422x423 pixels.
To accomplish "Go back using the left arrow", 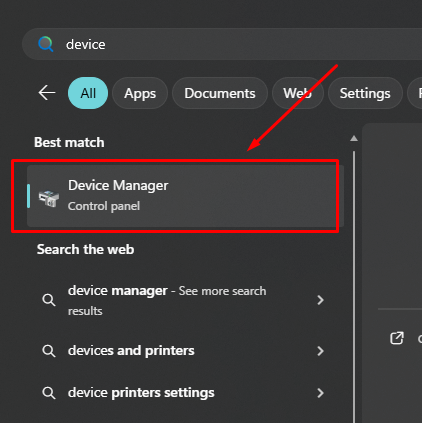I will [x=47, y=93].
